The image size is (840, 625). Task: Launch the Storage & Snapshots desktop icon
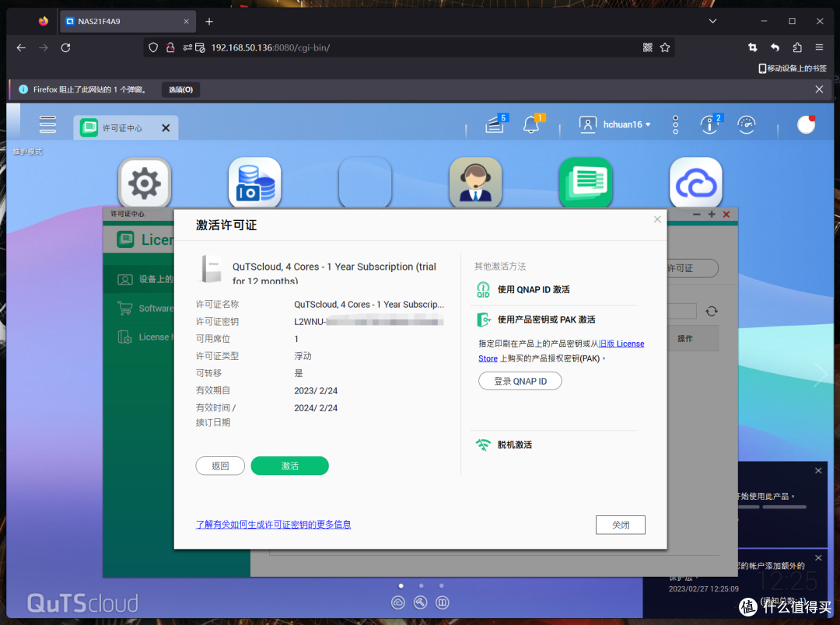click(x=255, y=183)
